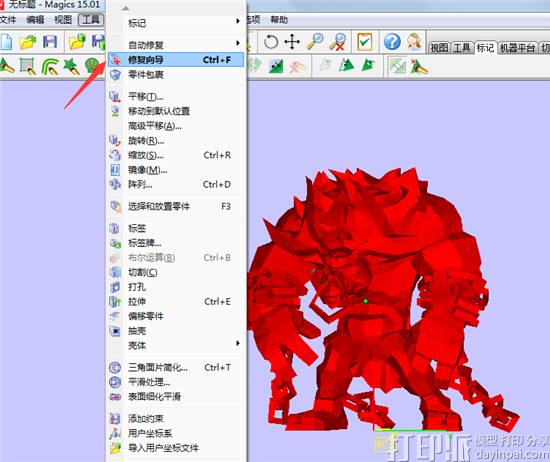The width and height of the screenshot is (550, 462).
Task: Select 拉伸 Ctrl+E menu item
Action: (175, 302)
